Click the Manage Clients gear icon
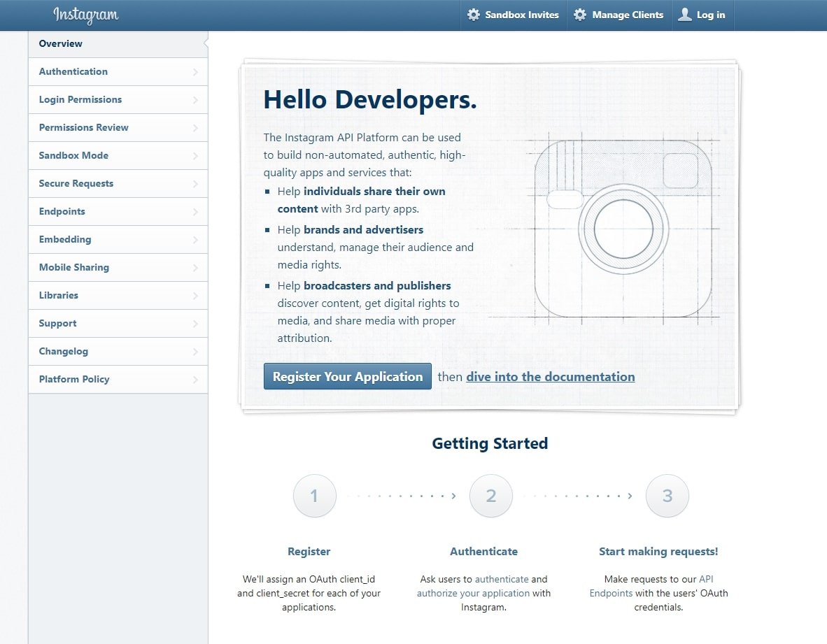This screenshot has height=644, width=827. [580, 15]
